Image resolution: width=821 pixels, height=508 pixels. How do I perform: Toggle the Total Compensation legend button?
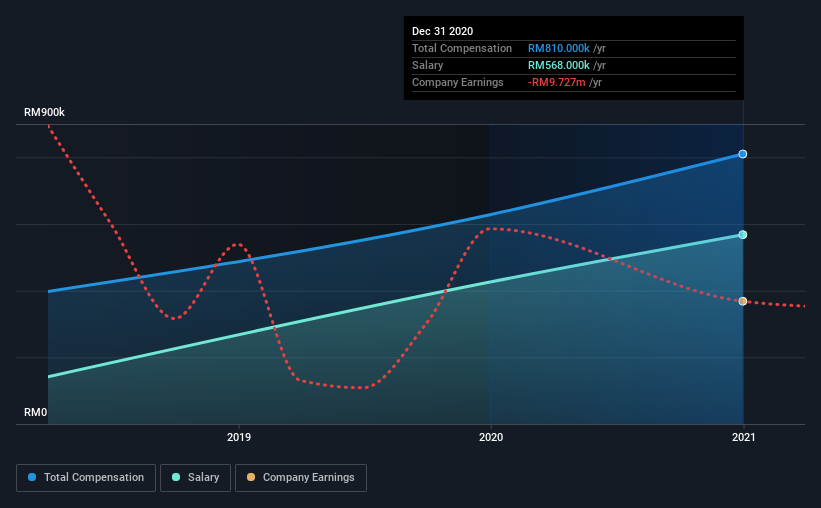pos(86,478)
